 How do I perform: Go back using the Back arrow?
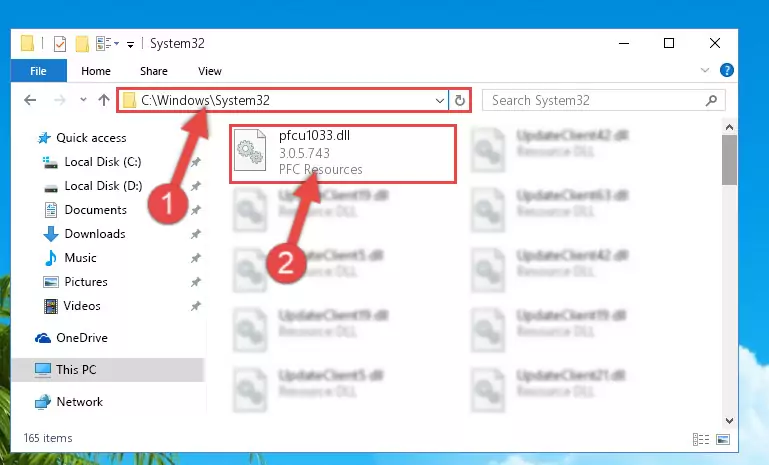30,101
